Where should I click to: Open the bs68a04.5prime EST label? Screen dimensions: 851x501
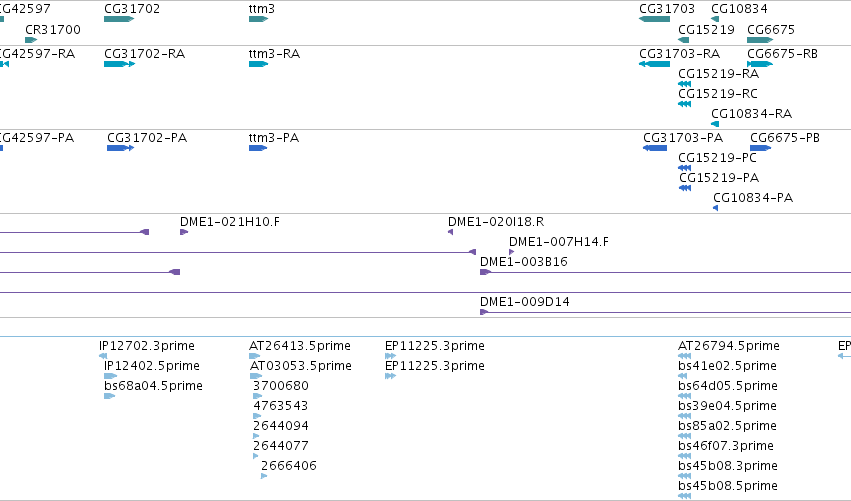point(153,386)
